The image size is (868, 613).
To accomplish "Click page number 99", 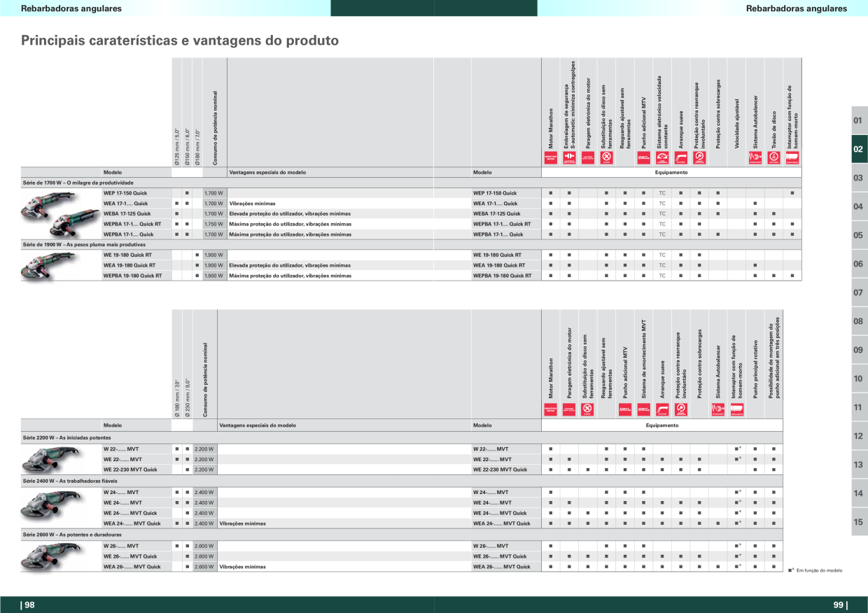I will click(x=840, y=605).
